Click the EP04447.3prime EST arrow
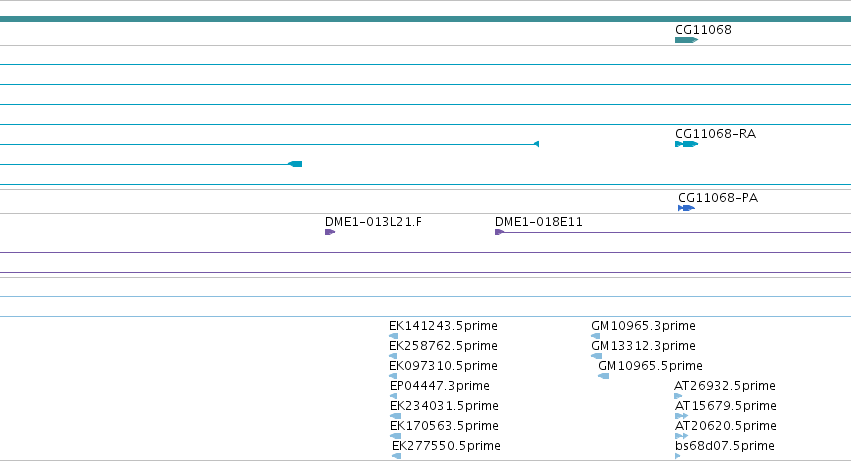Image resolution: width=851 pixels, height=461 pixels. click(x=393, y=396)
